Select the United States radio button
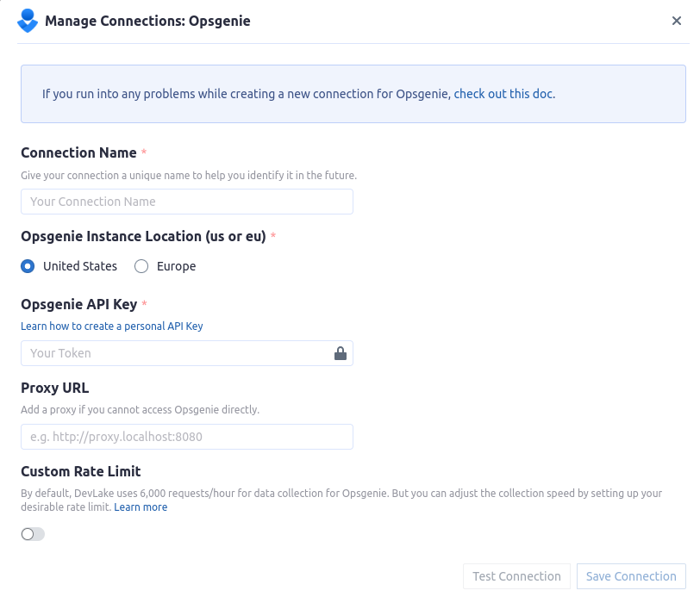700x603 pixels. [x=27, y=266]
